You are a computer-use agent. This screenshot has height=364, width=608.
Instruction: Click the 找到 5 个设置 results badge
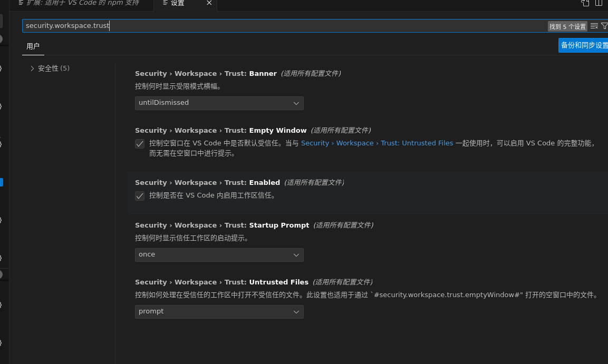tap(567, 26)
